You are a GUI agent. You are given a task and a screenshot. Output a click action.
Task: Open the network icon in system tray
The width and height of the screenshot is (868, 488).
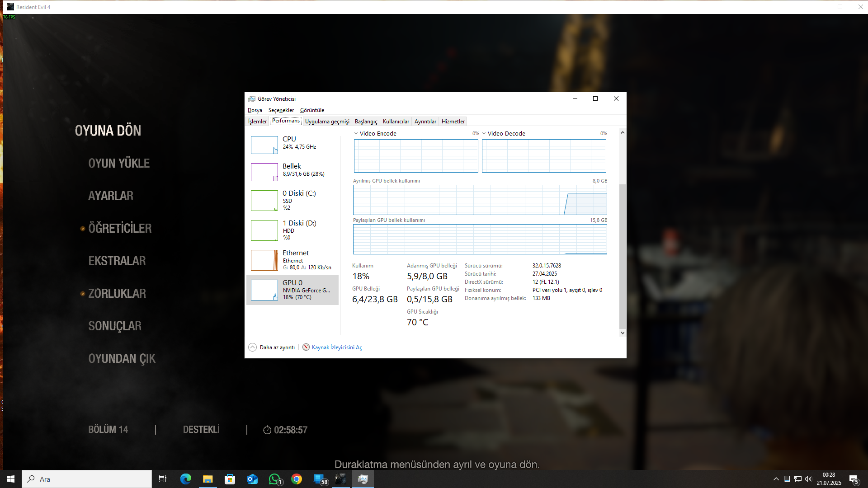point(798,479)
